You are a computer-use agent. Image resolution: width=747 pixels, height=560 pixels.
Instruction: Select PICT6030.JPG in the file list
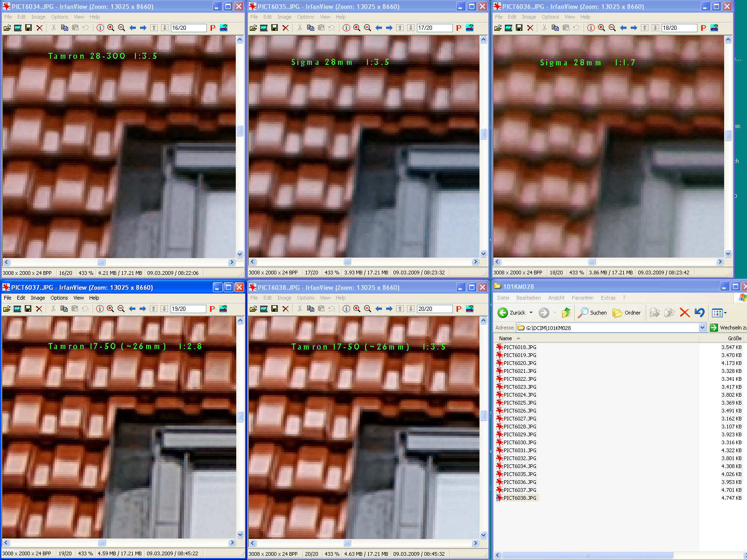click(520, 442)
